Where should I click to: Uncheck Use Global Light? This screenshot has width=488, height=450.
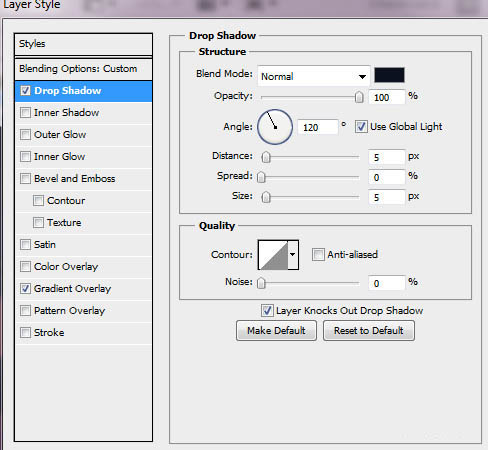pos(361,127)
